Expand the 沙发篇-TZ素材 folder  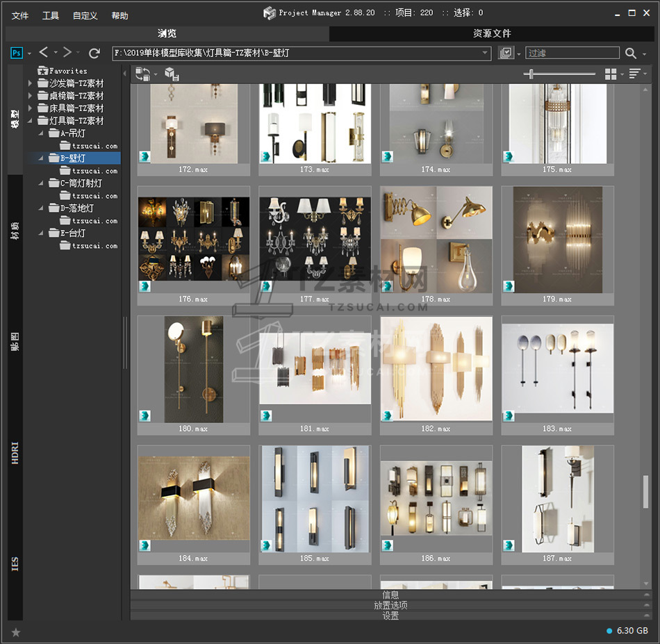(31, 83)
